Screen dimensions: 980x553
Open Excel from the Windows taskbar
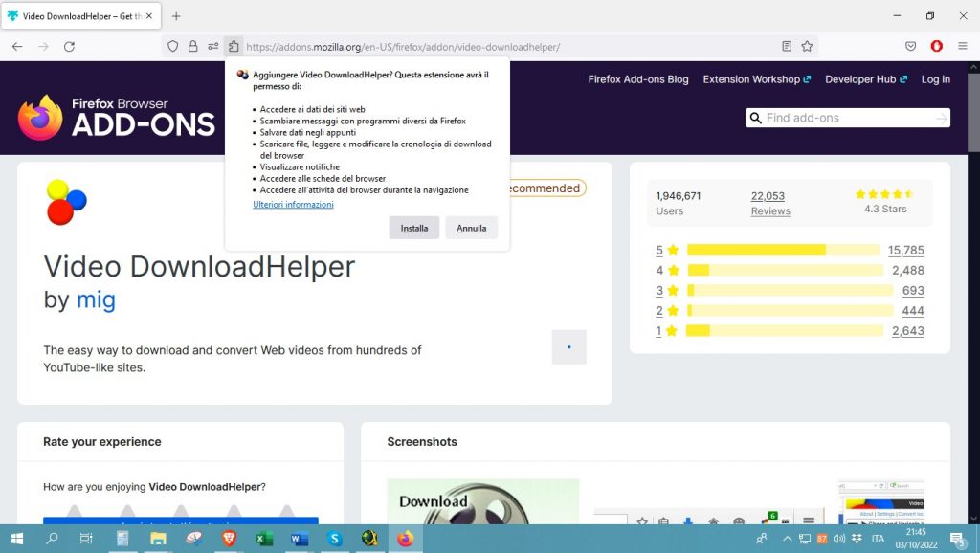[264, 539]
